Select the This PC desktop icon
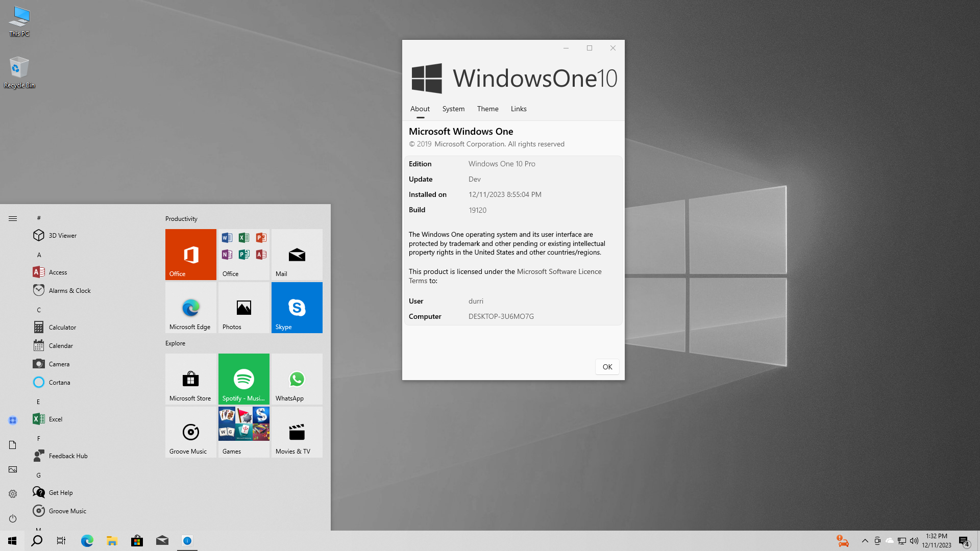 pyautogui.click(x=19, y=21)
